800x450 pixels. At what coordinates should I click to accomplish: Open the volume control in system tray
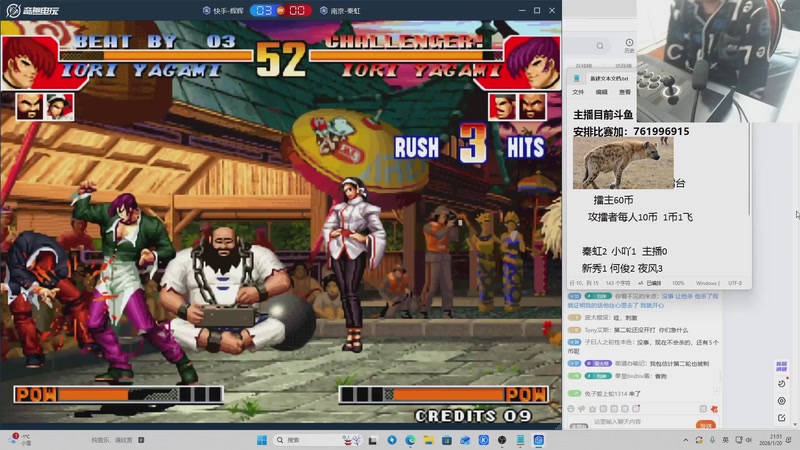(749, 440)
